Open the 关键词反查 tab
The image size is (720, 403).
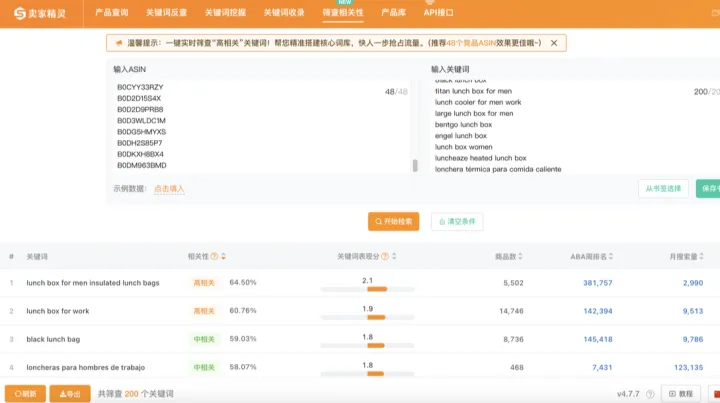(166, 12)
